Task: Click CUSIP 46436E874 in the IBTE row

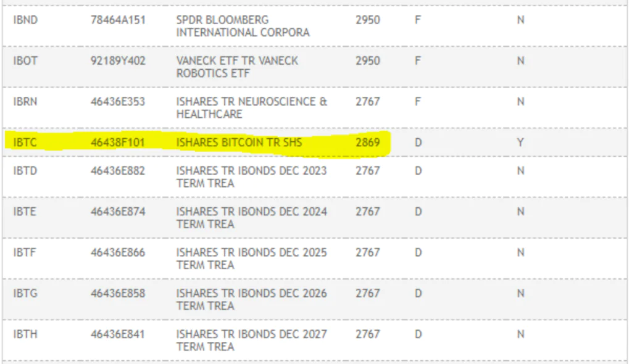Action: pos(118,212)
